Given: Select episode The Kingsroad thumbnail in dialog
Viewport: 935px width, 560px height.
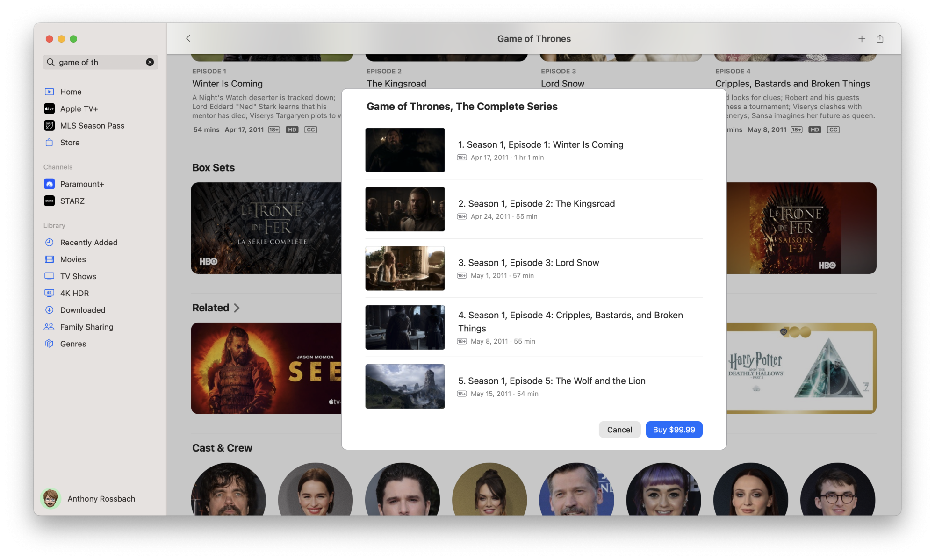Looking at the screenshot, I should coord(405,209).
